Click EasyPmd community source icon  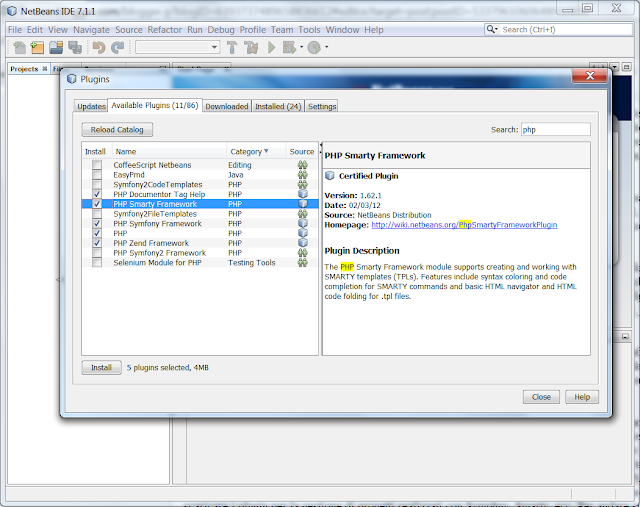(x=302, y=175)
